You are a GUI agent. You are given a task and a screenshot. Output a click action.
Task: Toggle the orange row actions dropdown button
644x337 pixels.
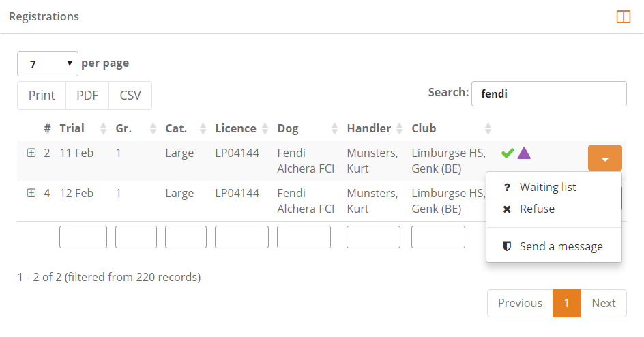(x=604, y=158)
